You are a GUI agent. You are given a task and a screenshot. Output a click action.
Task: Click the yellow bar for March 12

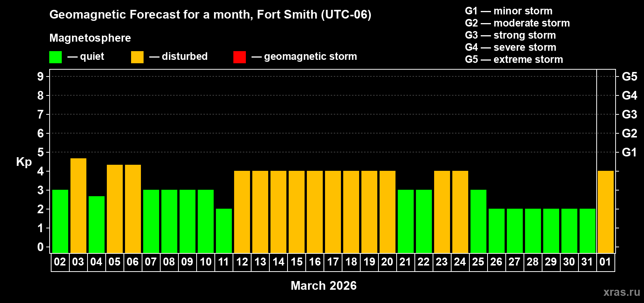point(242,212)
